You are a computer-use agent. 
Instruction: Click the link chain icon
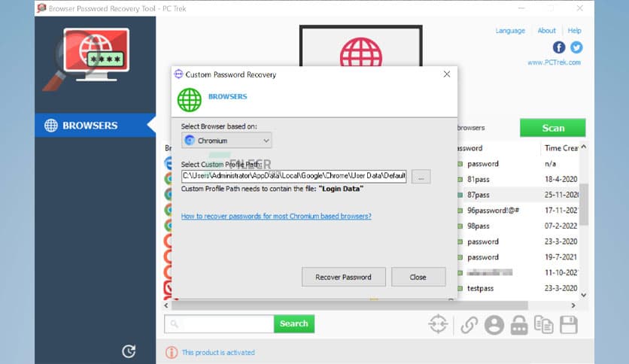point(469,325)
